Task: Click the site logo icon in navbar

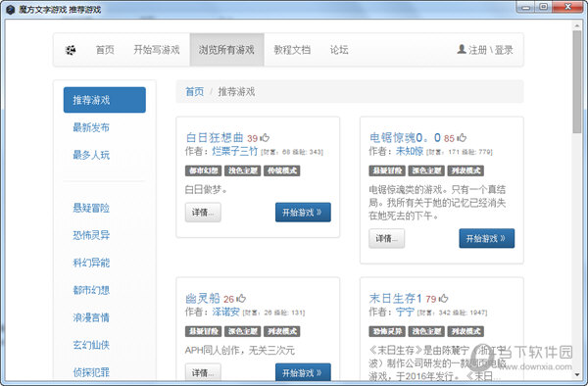Action: [x=71, y=50]
